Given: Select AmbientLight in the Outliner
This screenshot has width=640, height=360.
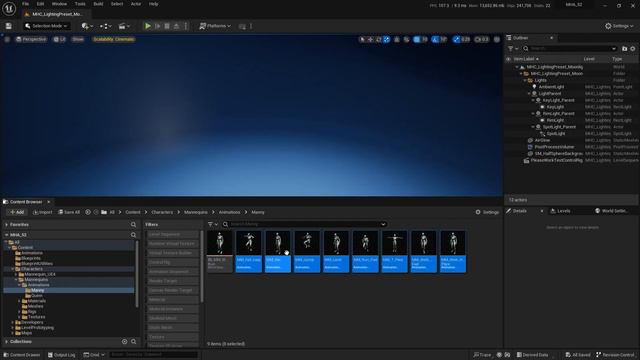Looking at the screenshot, I should 551,87.
